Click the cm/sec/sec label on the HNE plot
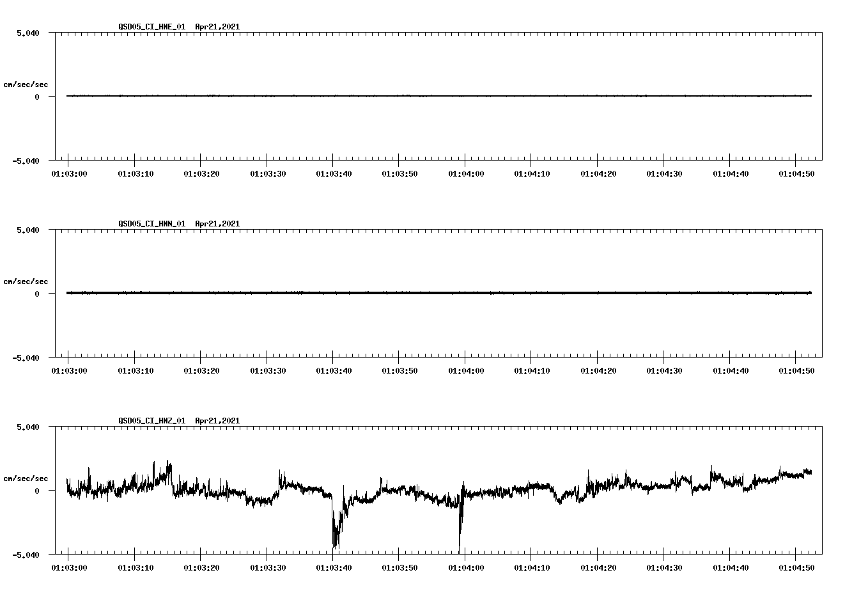This screenshot has height=591, width=868. coord(26,84)
